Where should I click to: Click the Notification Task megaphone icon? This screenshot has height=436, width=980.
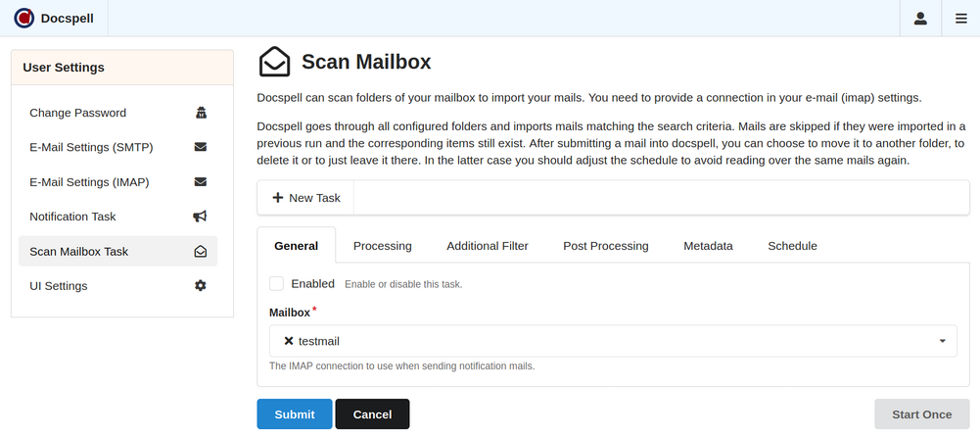(x=201, y=217)
